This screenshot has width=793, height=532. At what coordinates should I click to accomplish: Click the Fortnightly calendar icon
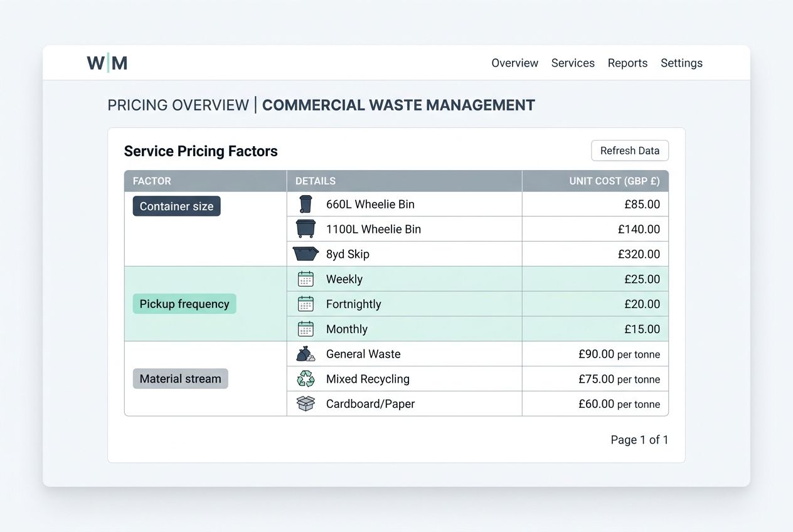[306, 304]
